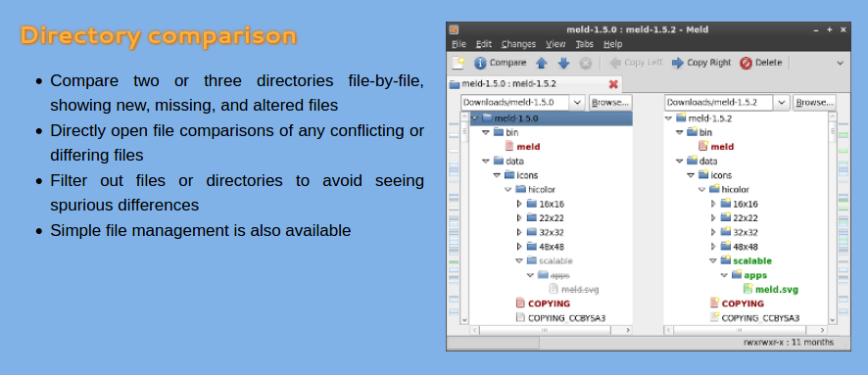Click the left pane Browse button
Image resolution: width=868 pixels, height=375 pixels.
tap(610, 103)
